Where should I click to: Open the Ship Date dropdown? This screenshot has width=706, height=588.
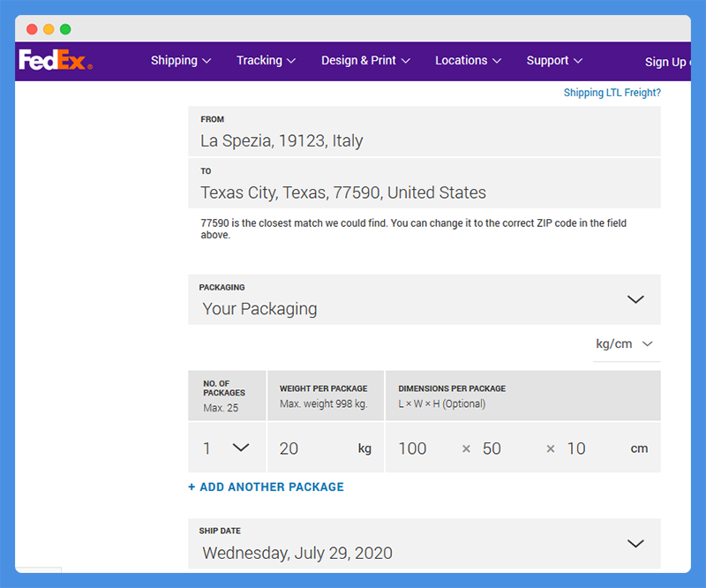pyautogui.click(x=424, y=543)
